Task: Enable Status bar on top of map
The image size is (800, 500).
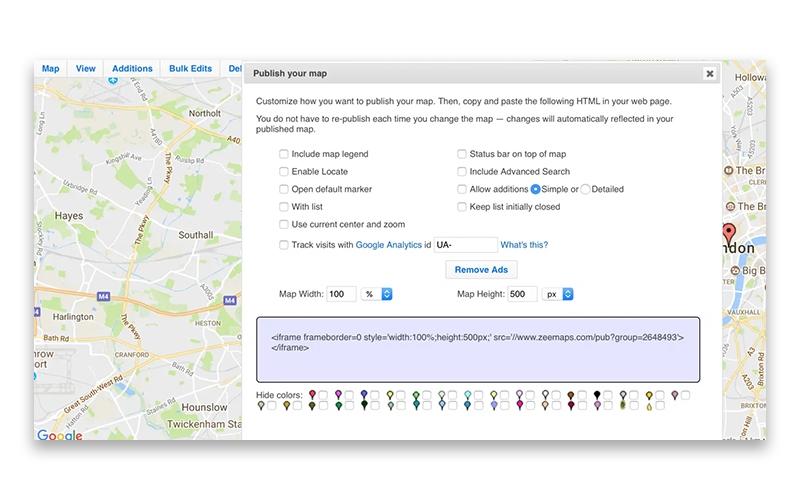Action: (x=462, y=154)
